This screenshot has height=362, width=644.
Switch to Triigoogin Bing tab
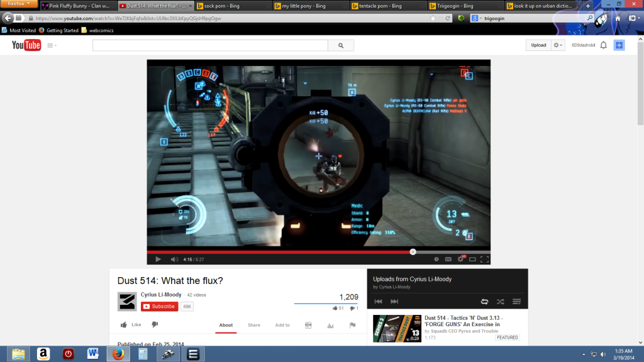click(465, 6)
